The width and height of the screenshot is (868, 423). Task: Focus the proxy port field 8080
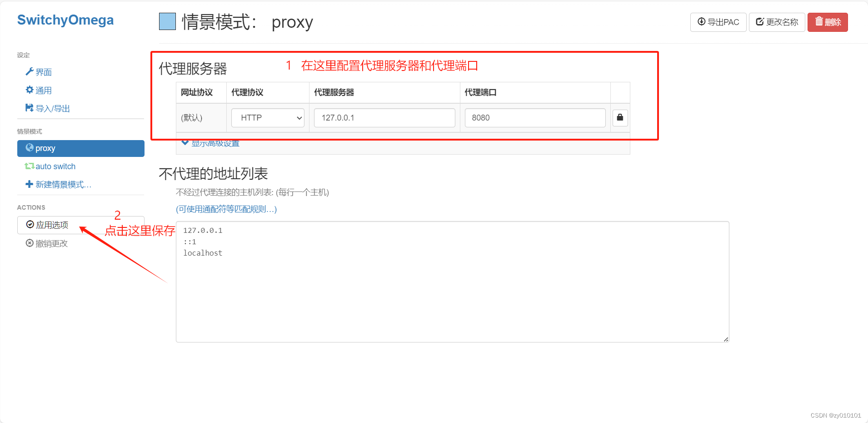click(535, 118)
